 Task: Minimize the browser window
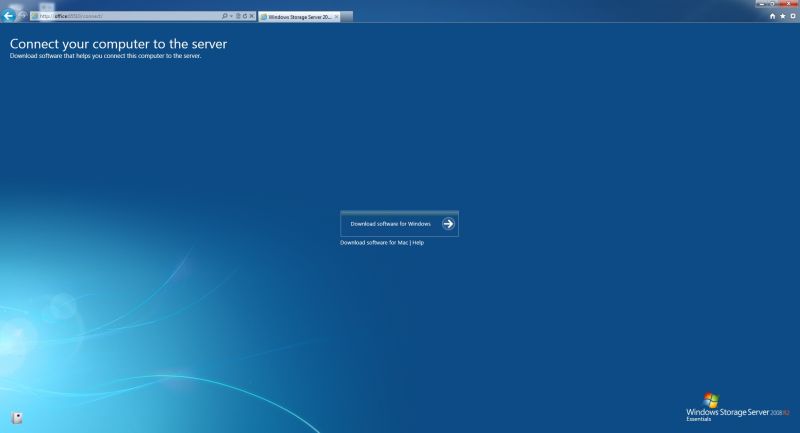[762, 4]
